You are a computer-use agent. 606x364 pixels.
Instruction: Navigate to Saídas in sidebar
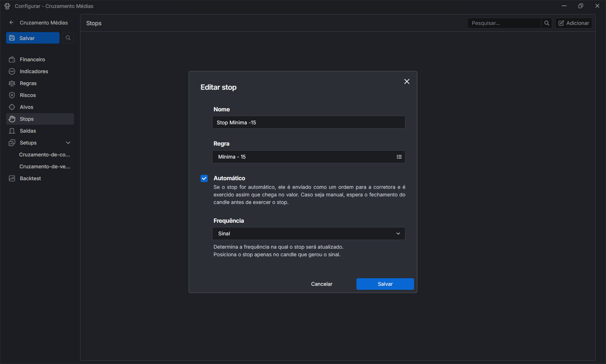pyautogui.click(x=28, y=131)
